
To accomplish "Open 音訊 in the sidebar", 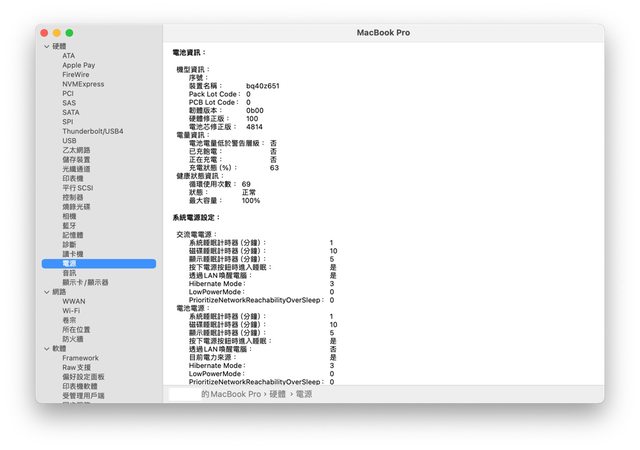I will (x=69, y=273).
